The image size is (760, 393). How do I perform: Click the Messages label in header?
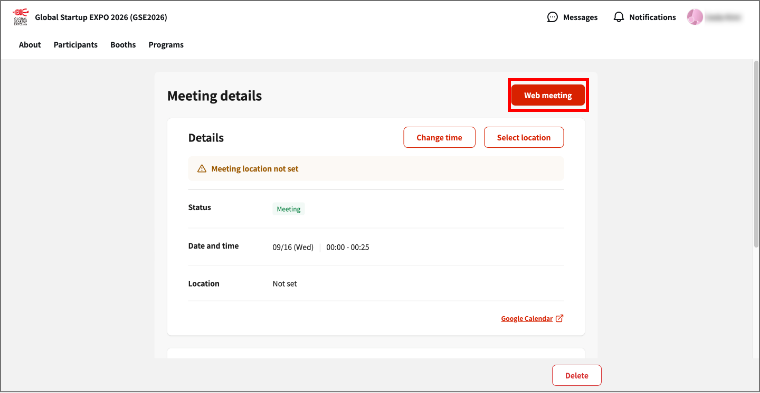point(580,17)
